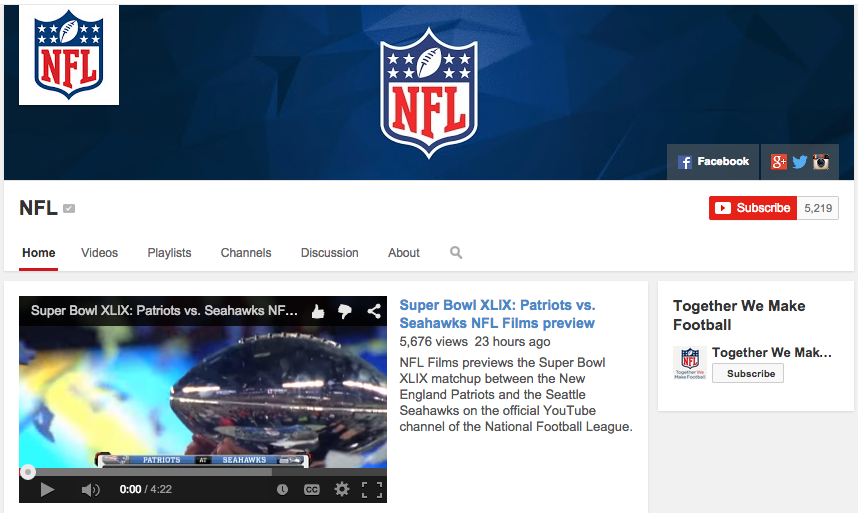
Task: Dislike the video with thumbs down icon
Action: [345, 312]
